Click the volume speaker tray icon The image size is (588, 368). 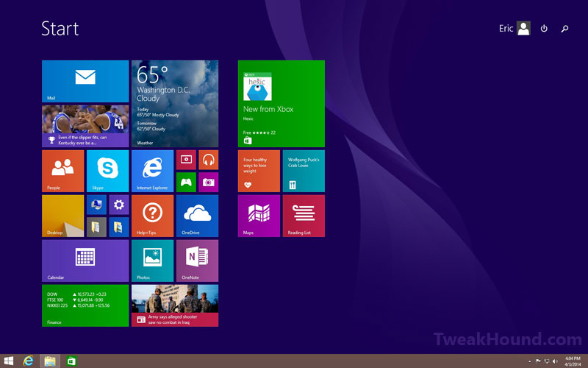pyautogui.click(x=556, y=361)
